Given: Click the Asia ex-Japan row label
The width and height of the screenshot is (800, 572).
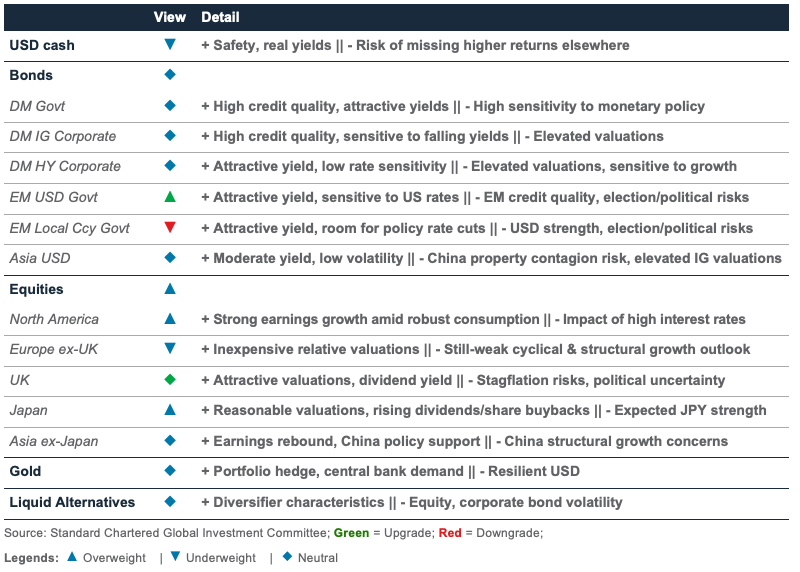Looking at the screenshot, I should point(55,441).
